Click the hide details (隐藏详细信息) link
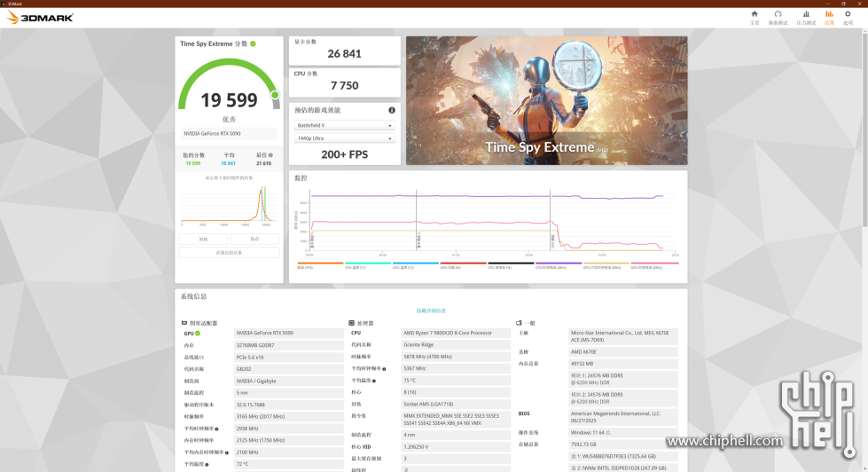The height and width of the screenshot is (472, 868). [x=431, y=311]
